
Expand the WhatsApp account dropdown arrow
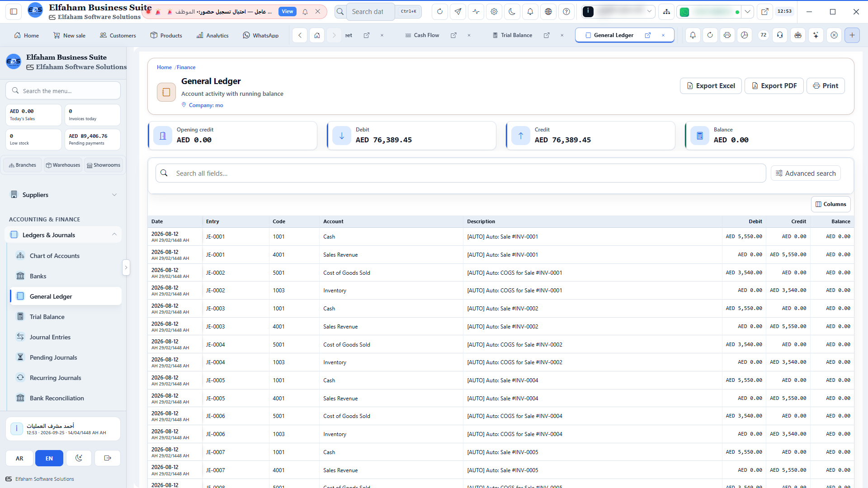(x=748, y=12)
